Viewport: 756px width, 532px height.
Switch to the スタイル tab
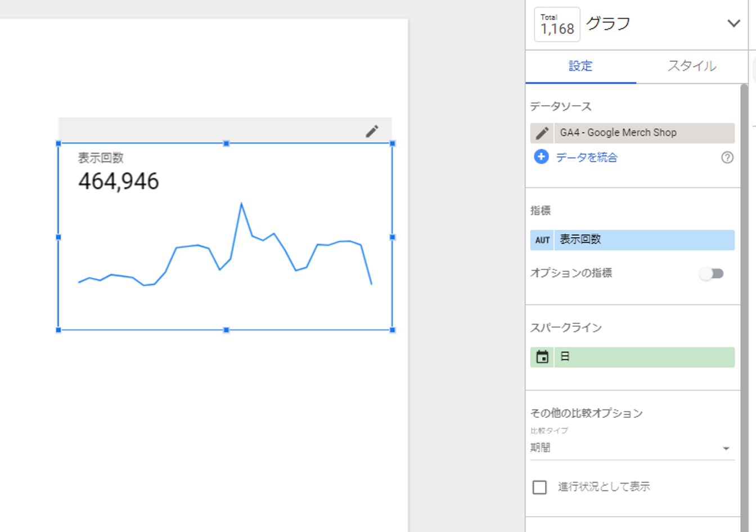coord(692,66)
